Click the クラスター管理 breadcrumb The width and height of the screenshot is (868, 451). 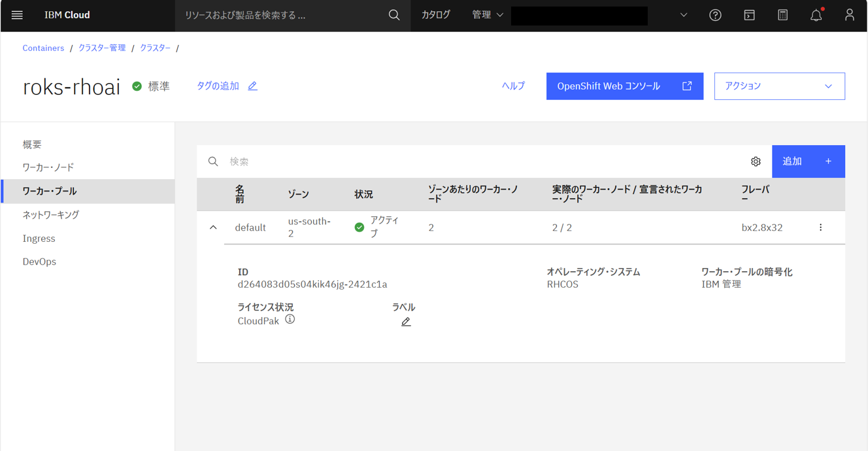click(102, 48)
